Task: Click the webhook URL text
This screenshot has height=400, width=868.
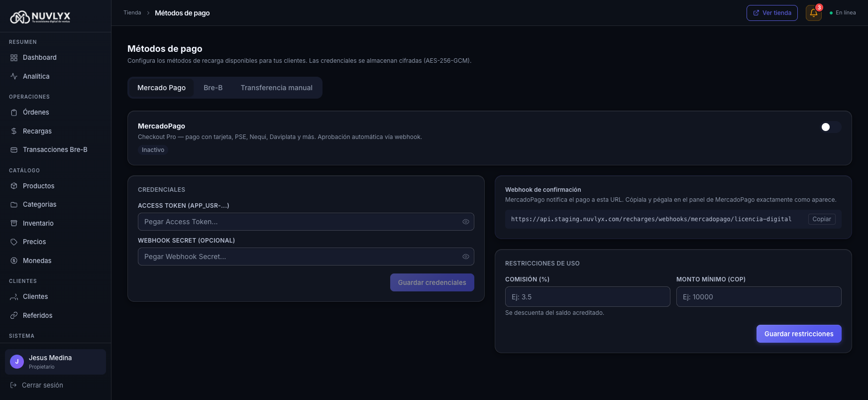Action: [651, 219]
